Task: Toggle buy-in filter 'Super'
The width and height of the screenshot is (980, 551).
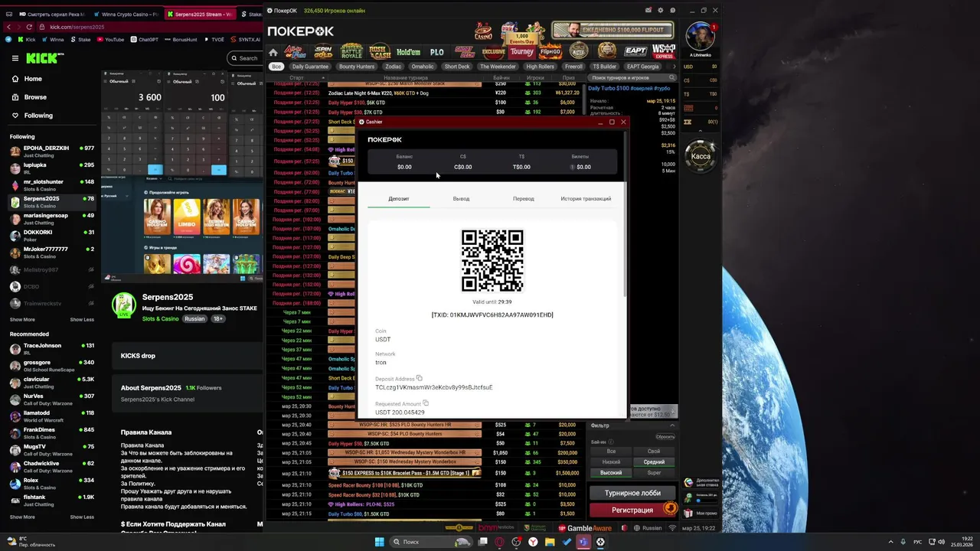Action: coord(654,473)
